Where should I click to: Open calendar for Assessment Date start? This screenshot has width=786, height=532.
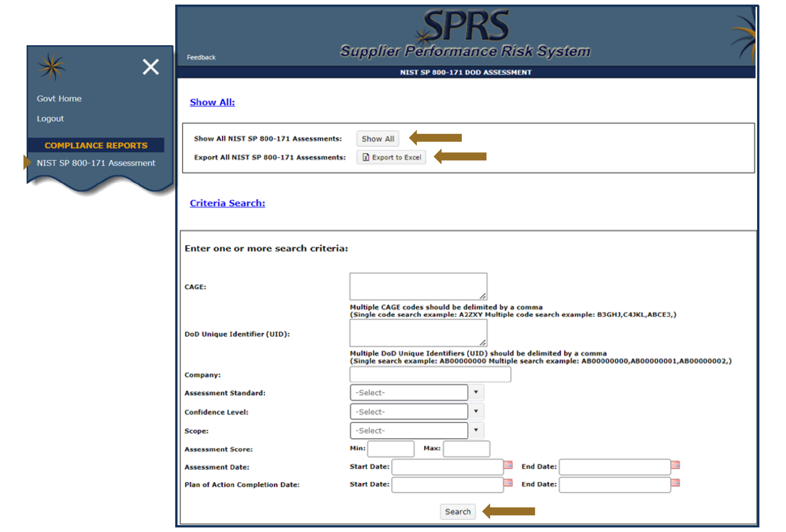click(x=508, y=465)
